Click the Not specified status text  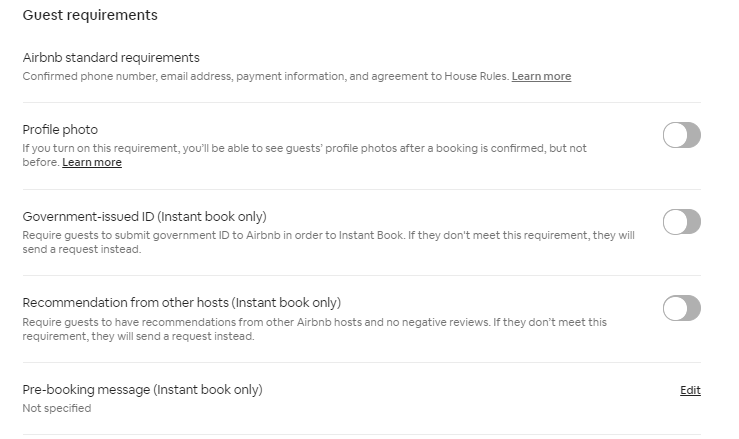tap(57, 408)
